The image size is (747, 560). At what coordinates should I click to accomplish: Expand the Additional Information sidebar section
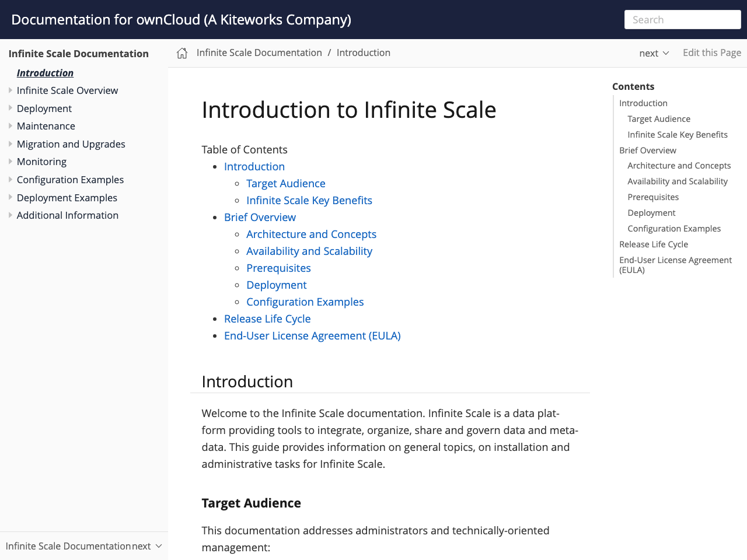[10, 215]
